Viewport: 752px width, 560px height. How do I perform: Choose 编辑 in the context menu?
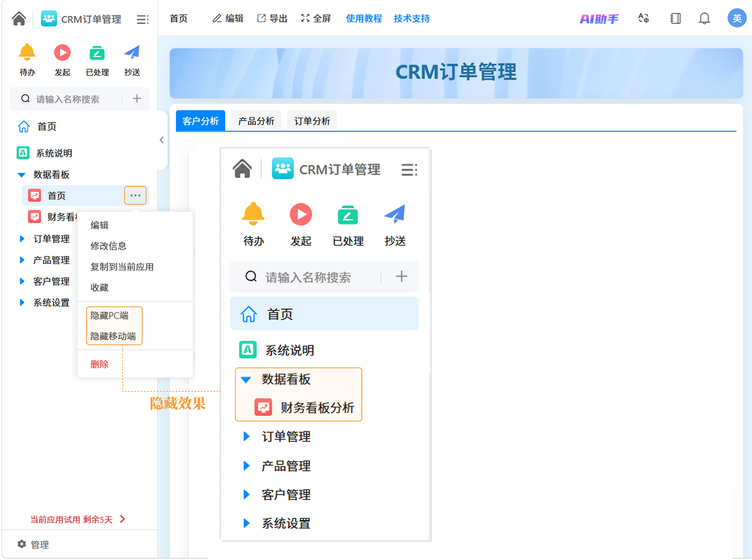[99, 225]
